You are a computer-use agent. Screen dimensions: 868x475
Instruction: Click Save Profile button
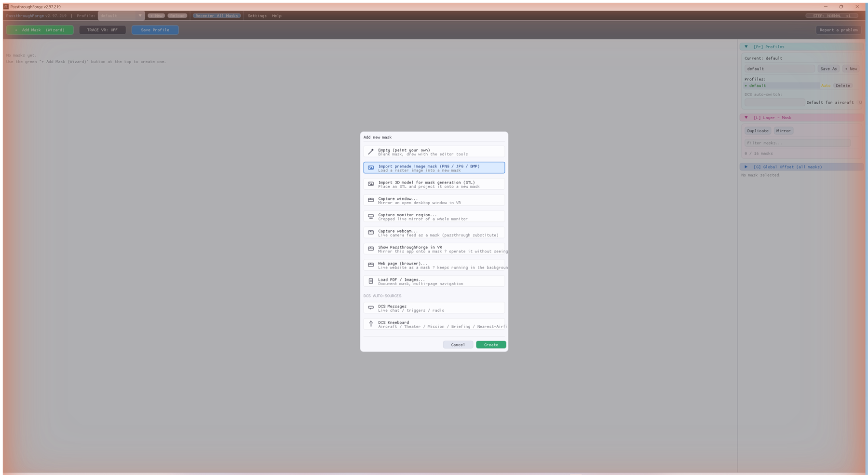(155, 30)
